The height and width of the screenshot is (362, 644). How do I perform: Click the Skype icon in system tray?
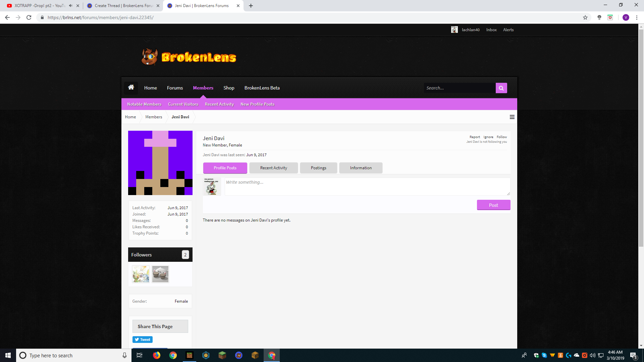pos(544,355)
